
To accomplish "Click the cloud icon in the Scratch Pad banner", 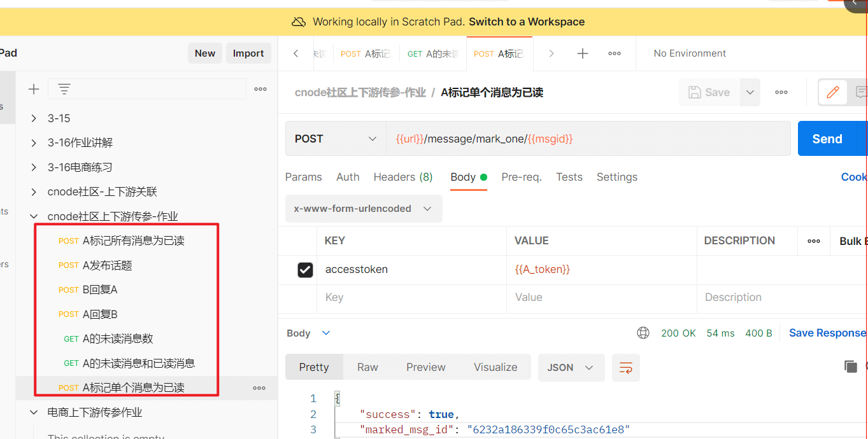I will (x=299, y=22).
